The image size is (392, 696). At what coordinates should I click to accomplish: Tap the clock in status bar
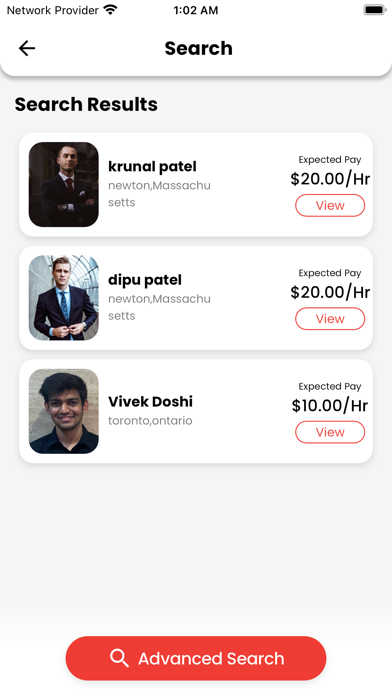pyautogui.click(x=196, y=10)
